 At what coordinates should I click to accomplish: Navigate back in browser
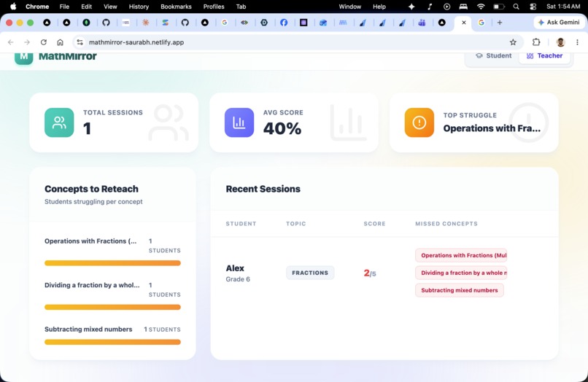(11, 42)
